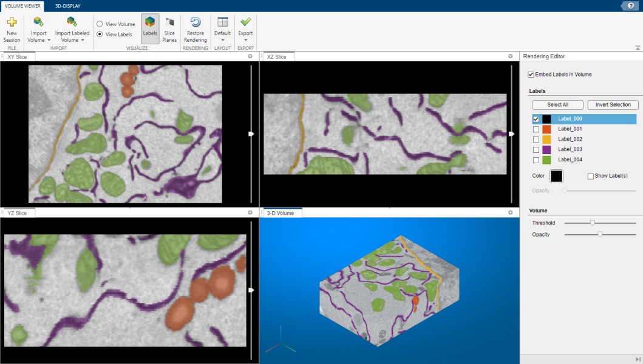The image size is (643, 364).
Task: Click the black Color swatch
Action: click(x=556, y=176)
